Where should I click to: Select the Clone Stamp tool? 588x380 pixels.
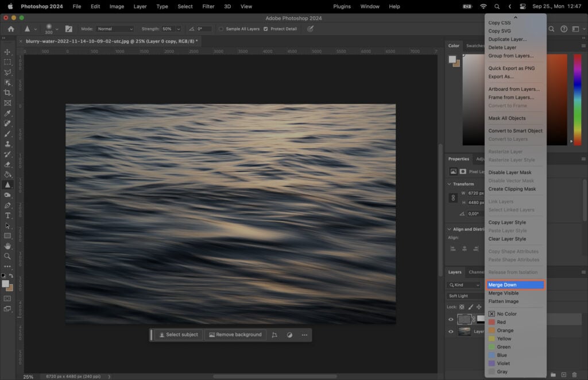(7, 142)
